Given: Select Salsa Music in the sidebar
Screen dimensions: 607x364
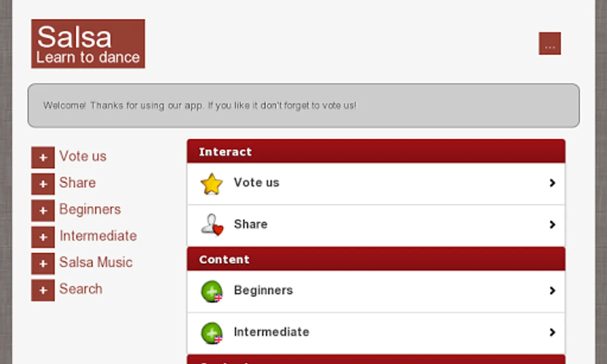Looking at the screenshot, I should click(x=96, y=262).
